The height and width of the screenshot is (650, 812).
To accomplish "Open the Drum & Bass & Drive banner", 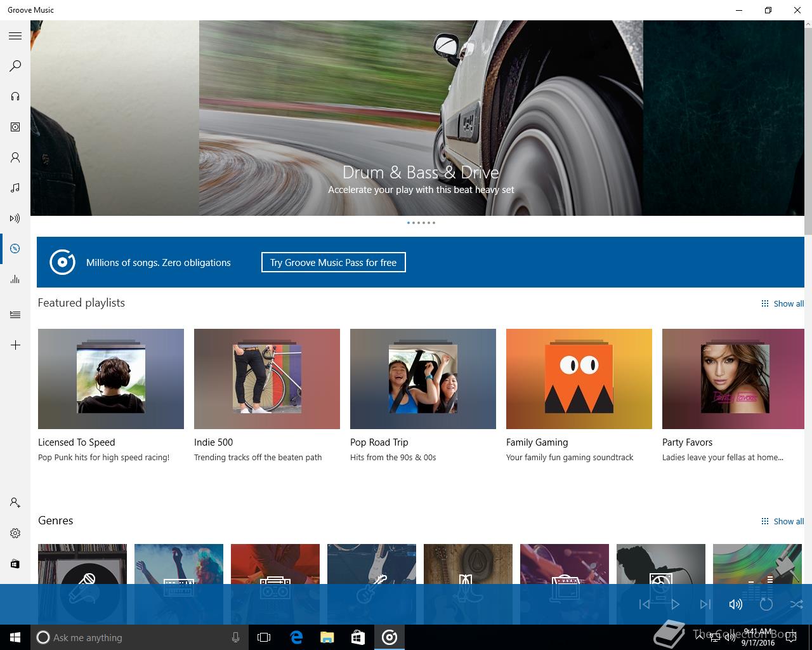I will (421, 118).
